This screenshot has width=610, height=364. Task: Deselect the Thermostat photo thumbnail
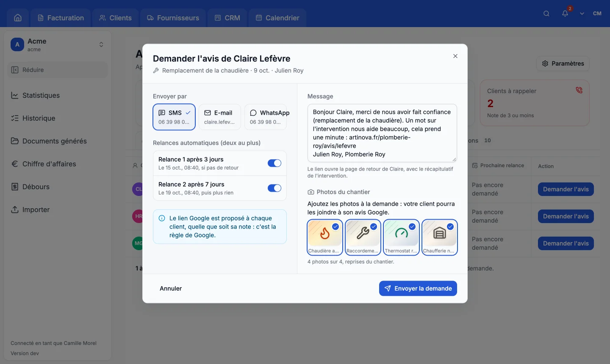(x=401, y=237)
